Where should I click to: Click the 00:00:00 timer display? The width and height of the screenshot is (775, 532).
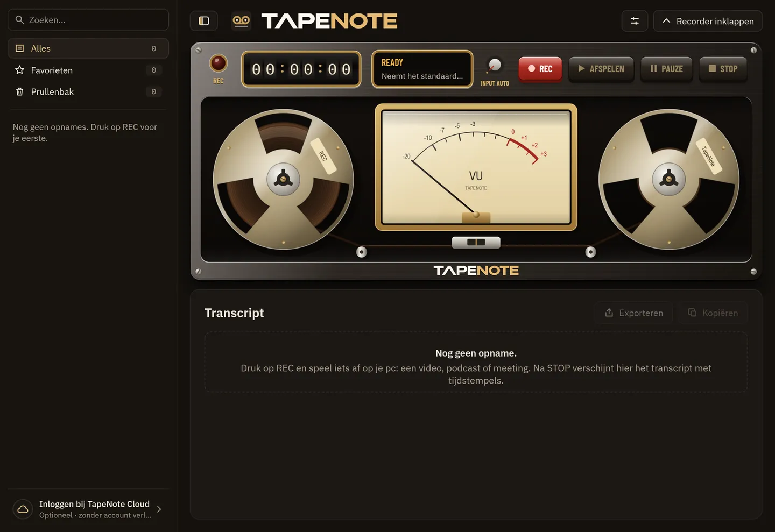pyautogui.click(x=301, y=69)
